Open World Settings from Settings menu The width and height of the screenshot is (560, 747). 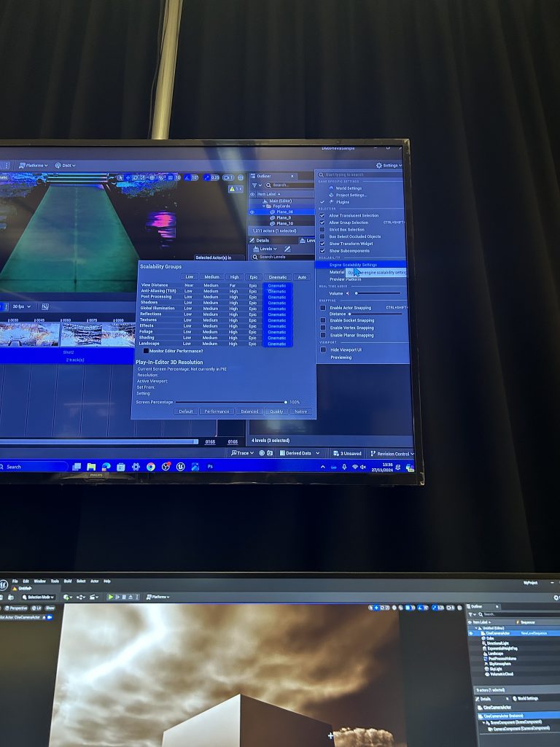(x=348, y=188)
